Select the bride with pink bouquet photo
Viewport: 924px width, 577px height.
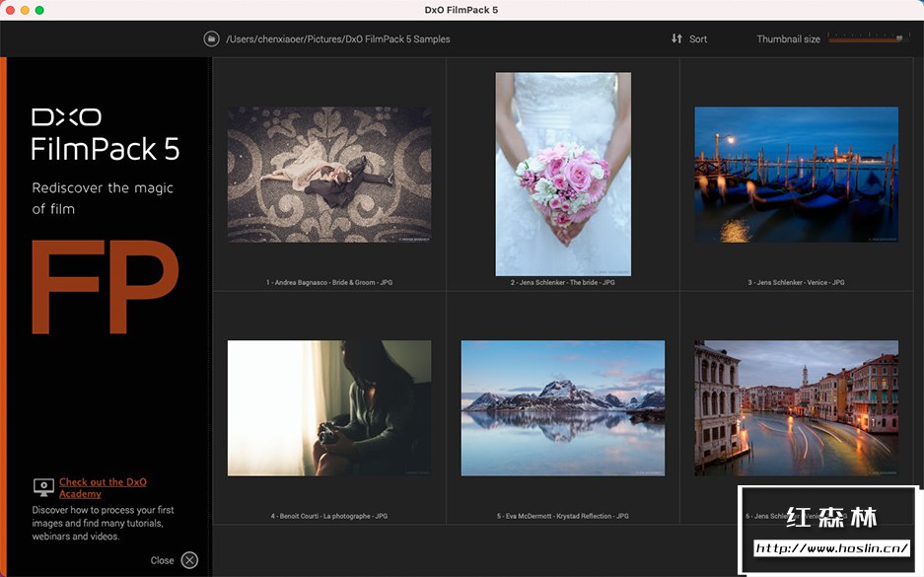(563, 174)
